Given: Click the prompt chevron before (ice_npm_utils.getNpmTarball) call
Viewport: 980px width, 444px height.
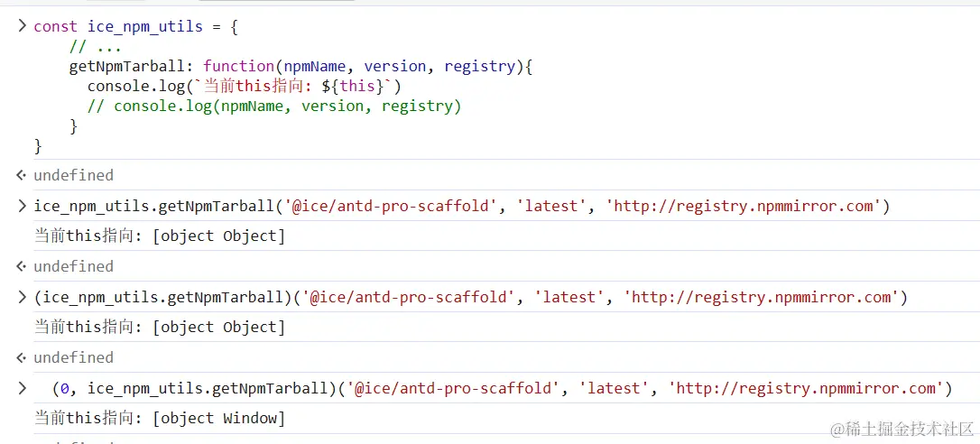Looking at the screenshot, I should click(23, 298).
